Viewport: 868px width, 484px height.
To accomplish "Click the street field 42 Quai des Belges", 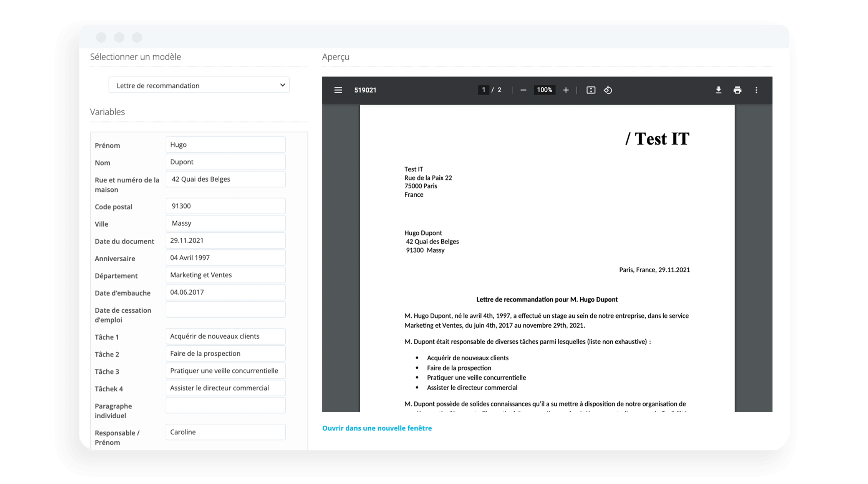I will (x=225, y=179).
